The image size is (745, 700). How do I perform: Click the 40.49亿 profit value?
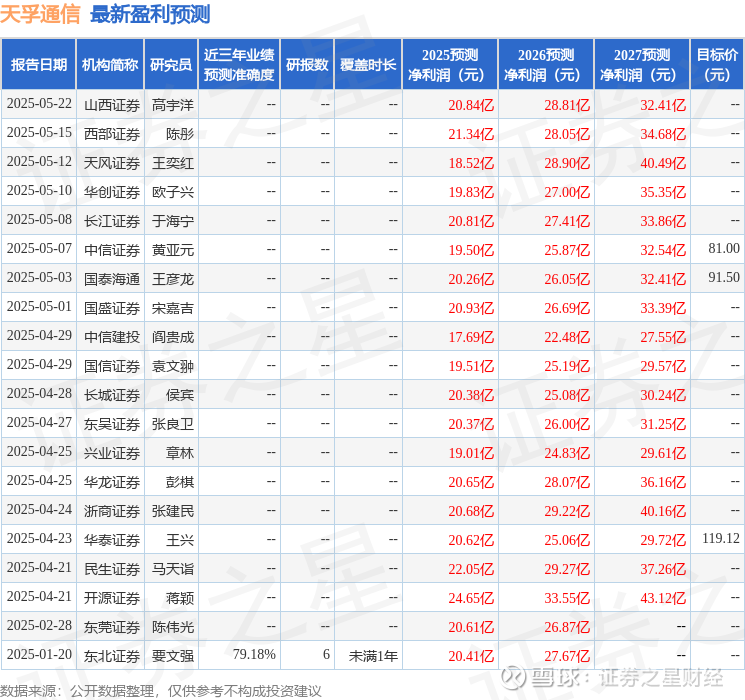663,163
